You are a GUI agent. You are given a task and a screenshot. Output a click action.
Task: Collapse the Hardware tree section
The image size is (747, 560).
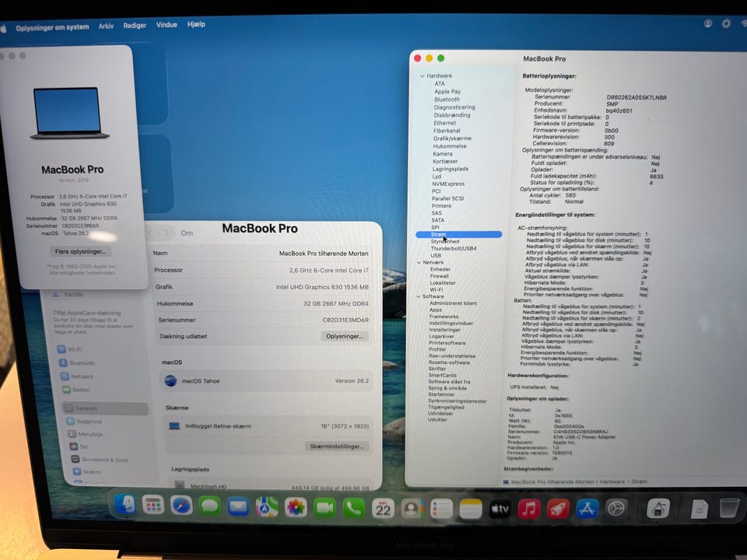[x=422, y=76]
